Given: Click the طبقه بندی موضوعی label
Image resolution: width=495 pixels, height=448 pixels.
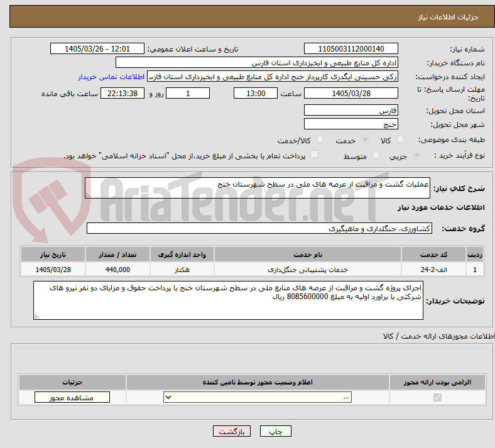Looking at the screenshot, I should tap(452, 139).
